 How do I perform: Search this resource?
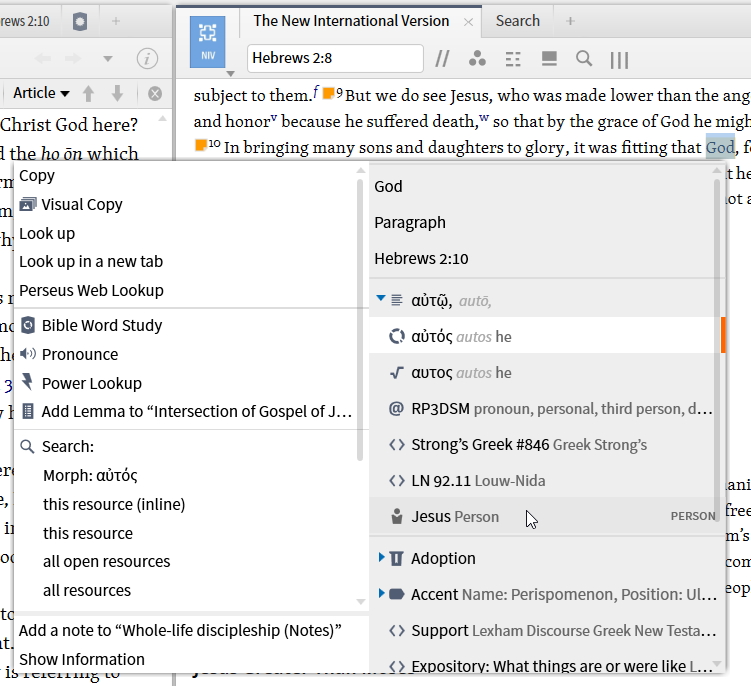(88, 533)
